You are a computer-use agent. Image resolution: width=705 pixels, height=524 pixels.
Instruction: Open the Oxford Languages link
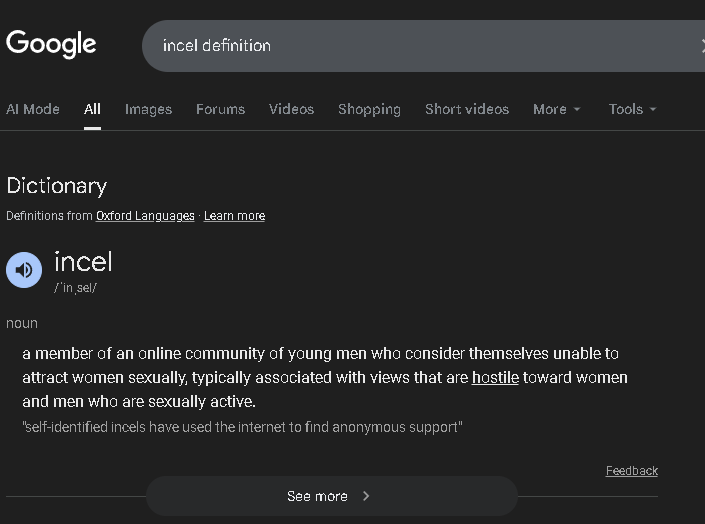coord(145,216)
